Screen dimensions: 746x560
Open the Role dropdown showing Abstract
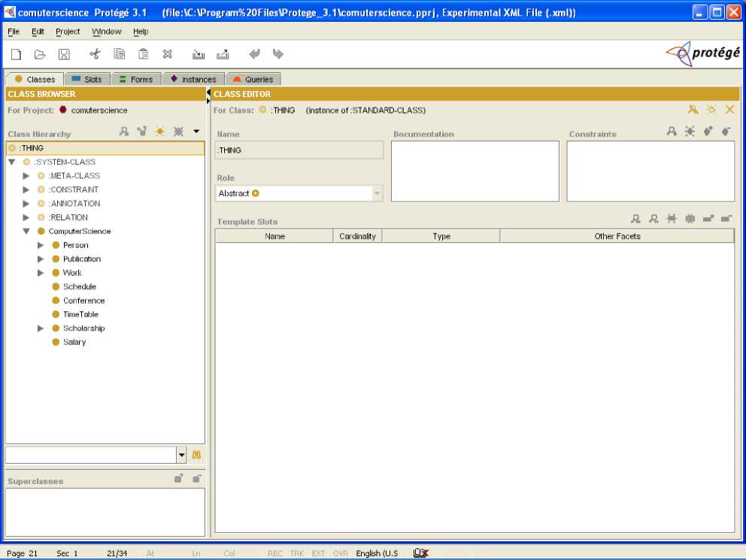pyautogui.click(x=377, y=194)
